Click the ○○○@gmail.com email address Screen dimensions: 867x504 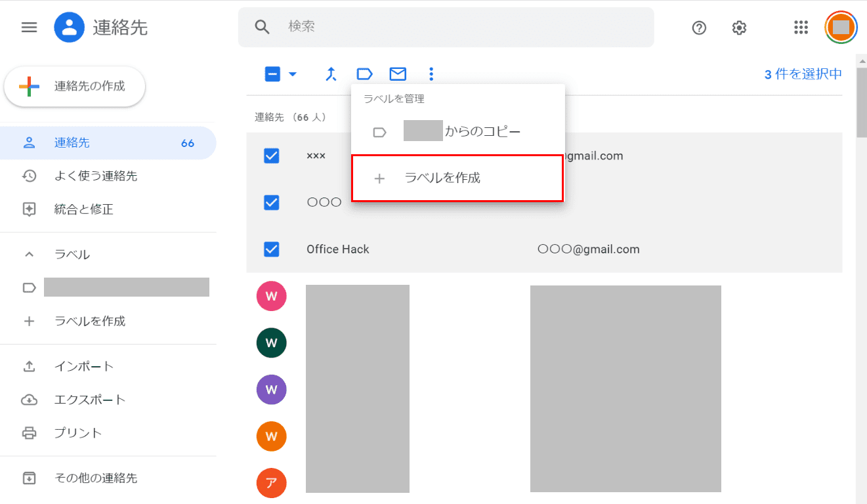[x=589, y=249]
